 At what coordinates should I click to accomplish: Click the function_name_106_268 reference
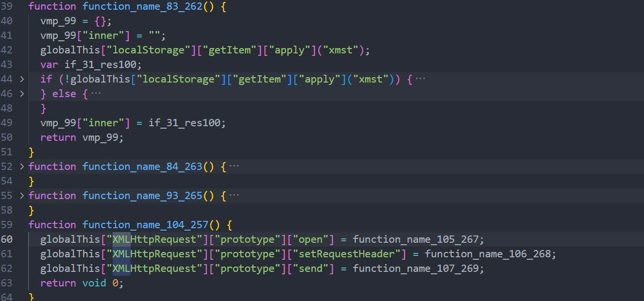(490, 254)
